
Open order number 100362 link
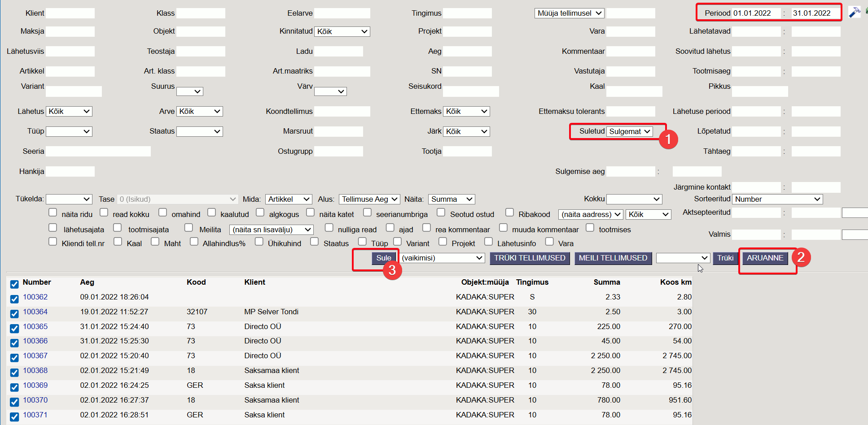click(x=35, y=297)
